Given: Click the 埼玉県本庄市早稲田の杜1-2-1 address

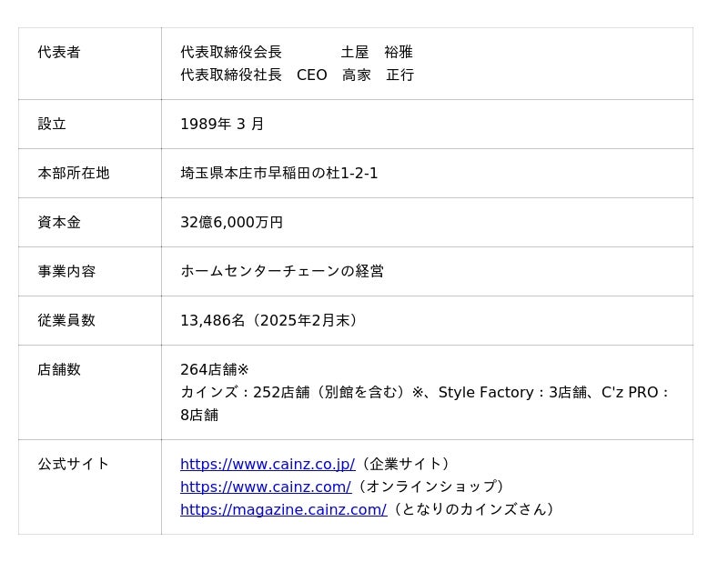Looking at the screenshot, I should point(278,174).
